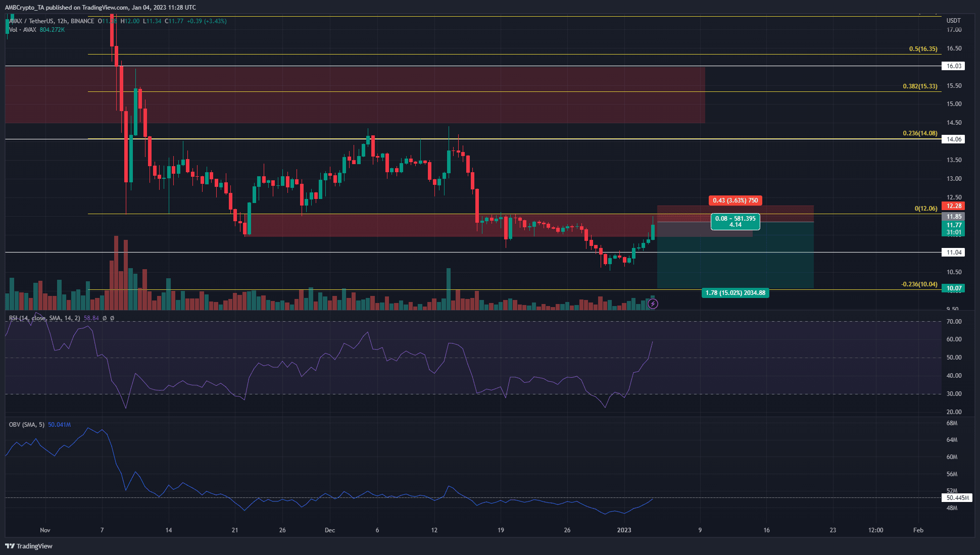Click the RSI 70.00 scale label
Screen dimensions: 980x555
pyautogui.click(x=954, y=322)
